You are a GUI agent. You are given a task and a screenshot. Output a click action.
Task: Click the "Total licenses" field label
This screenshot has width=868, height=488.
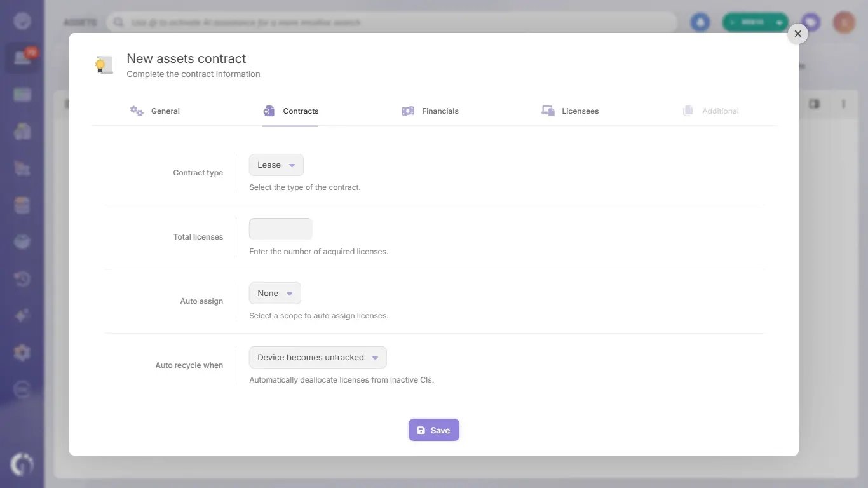[198, 237]
